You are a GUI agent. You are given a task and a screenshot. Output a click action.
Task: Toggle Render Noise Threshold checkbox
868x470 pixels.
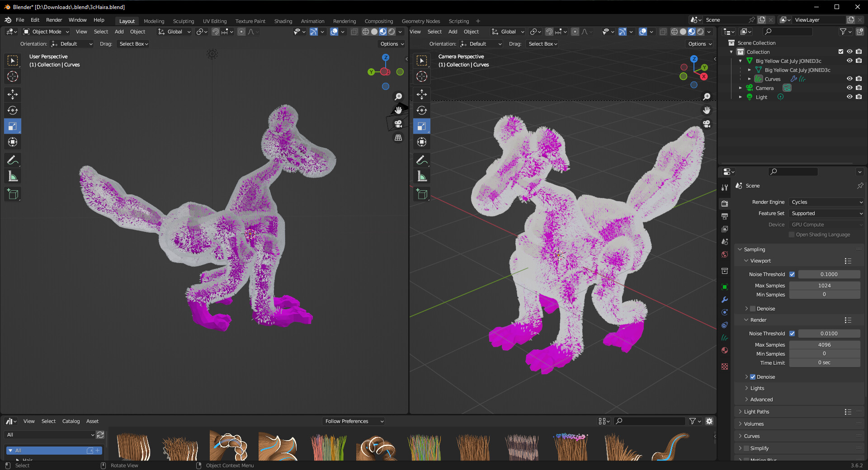pyautogui.click(x=792, y=334)
